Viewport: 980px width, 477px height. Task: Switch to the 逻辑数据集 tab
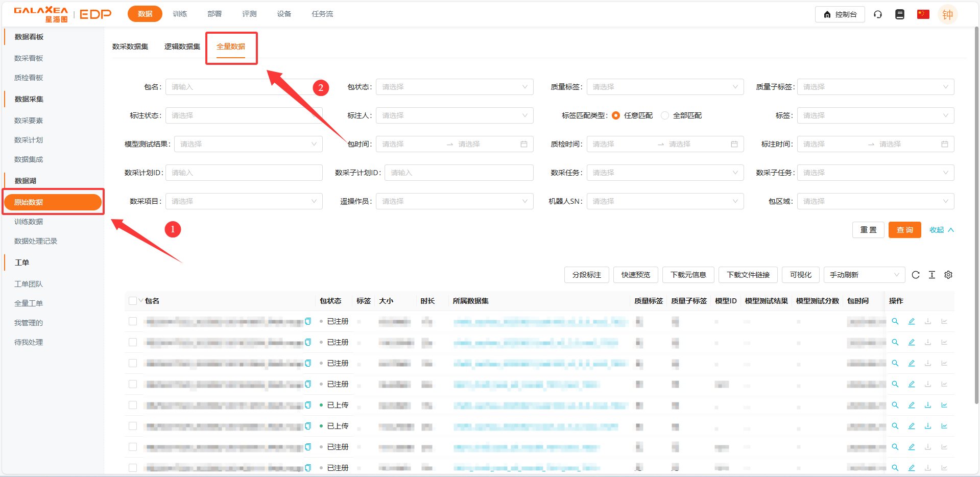click(x=182, y=46)
